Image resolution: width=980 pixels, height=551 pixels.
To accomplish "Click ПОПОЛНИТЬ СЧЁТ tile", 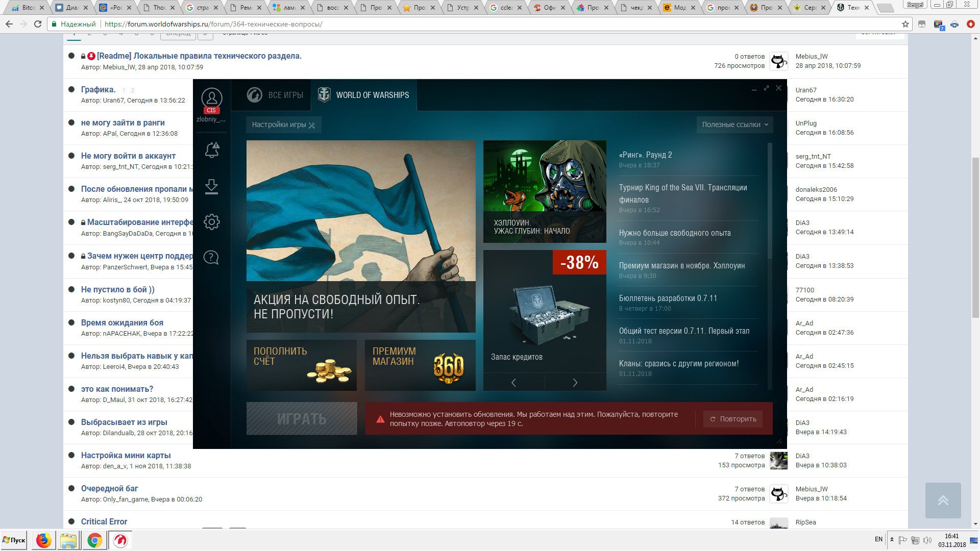I will click(x=302, y=365).
